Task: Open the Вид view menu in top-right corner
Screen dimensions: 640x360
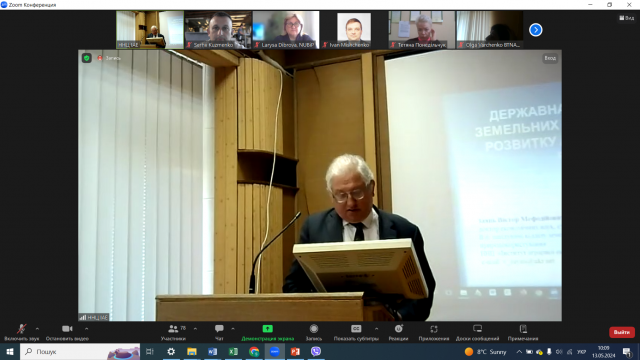Action: (627, 18)
